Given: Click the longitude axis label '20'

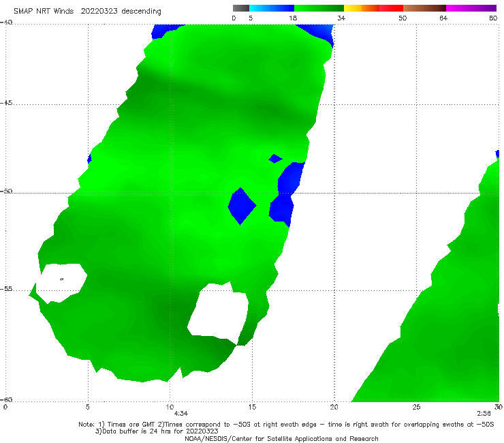Looking at the screenshot, I should point(334,407).
